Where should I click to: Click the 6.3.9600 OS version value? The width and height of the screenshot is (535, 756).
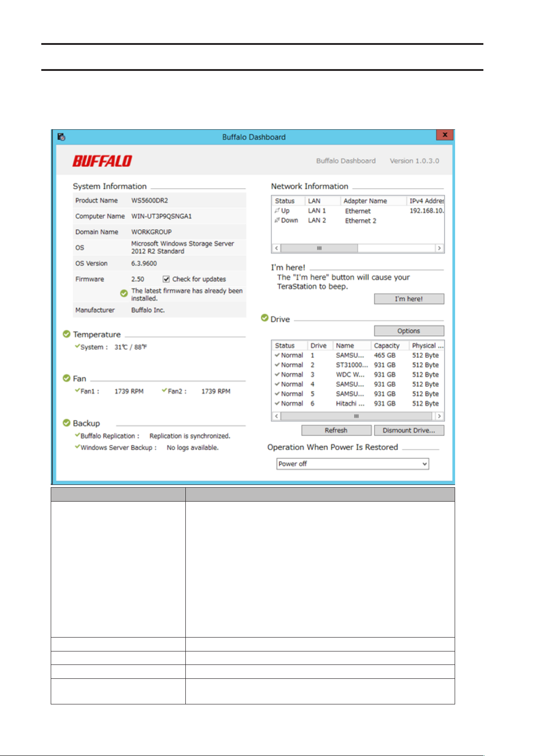pos(144,263)
